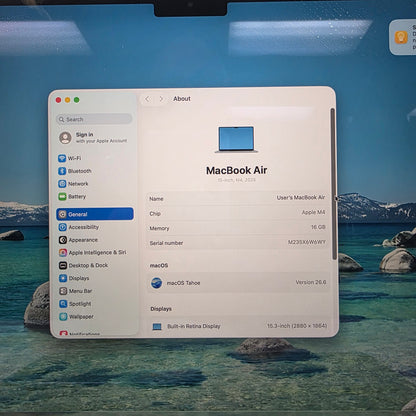This screenshot has width=416, height=416.
Task: Open Appearance settings icon
Action: [x=63, y=240]
